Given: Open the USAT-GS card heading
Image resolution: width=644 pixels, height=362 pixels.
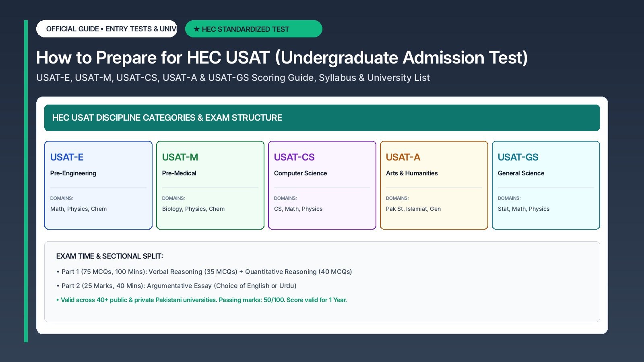Looking at the screenshot, I should click(518, 157).
